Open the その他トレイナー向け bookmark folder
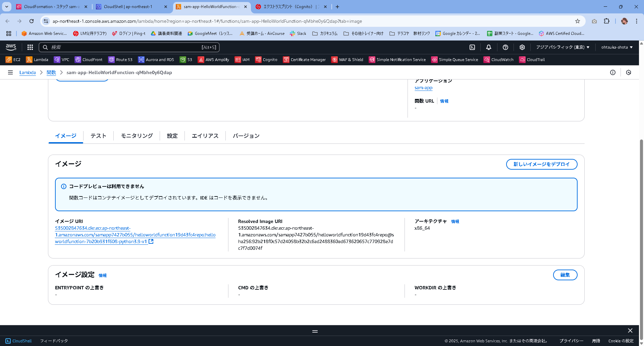The height and width of the screenshot is (346, 644). pos(364,34)
